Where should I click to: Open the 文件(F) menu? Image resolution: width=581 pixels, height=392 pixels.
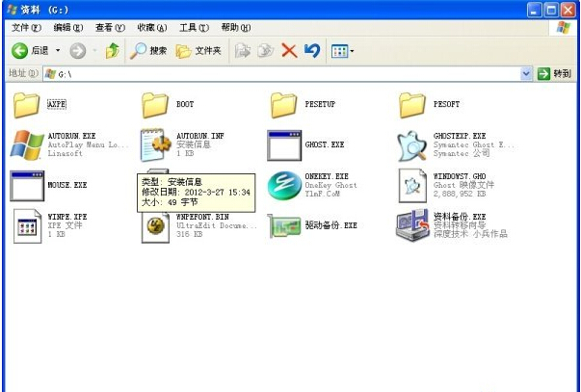[x=26, y=28]
